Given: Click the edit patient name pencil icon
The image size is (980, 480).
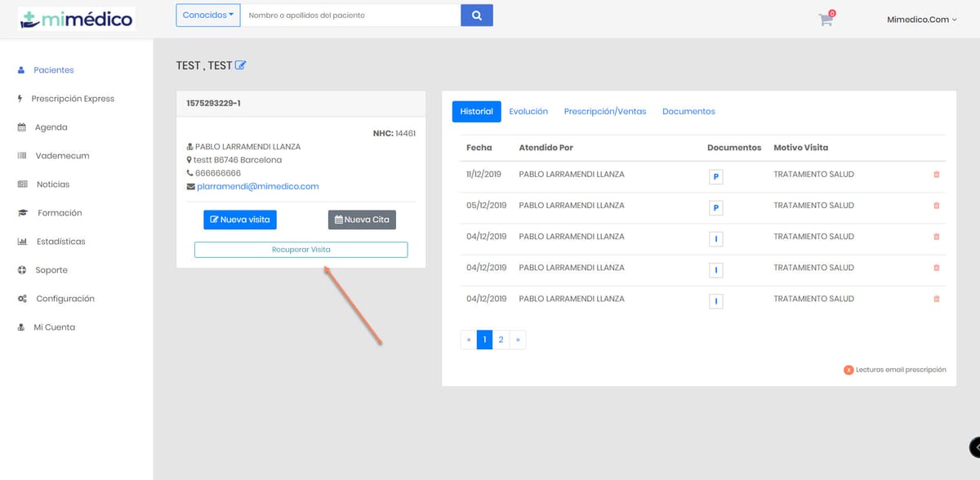Looking at the screenshot, I should (x=241, y=65).
